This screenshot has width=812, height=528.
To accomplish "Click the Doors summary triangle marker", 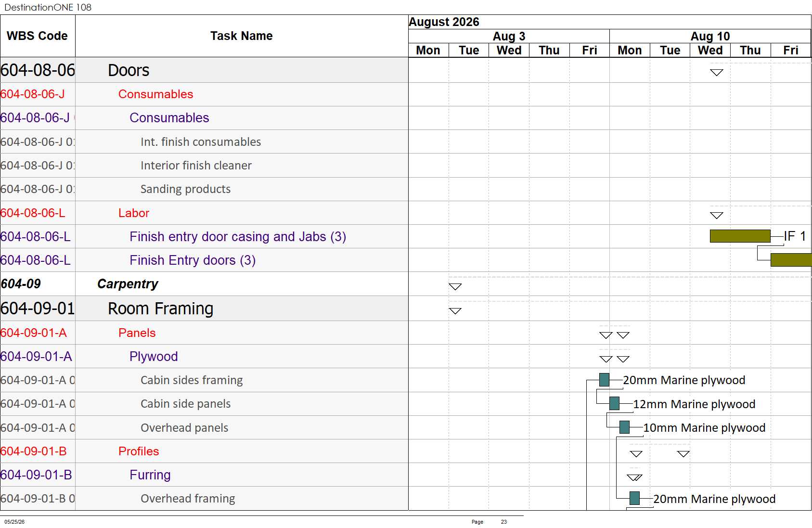I will [x=717, y=73].
